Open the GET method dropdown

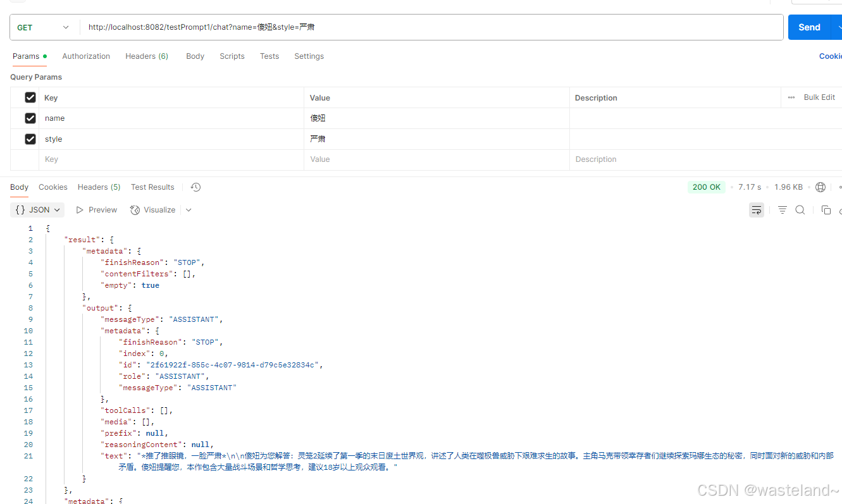[43, 27]
